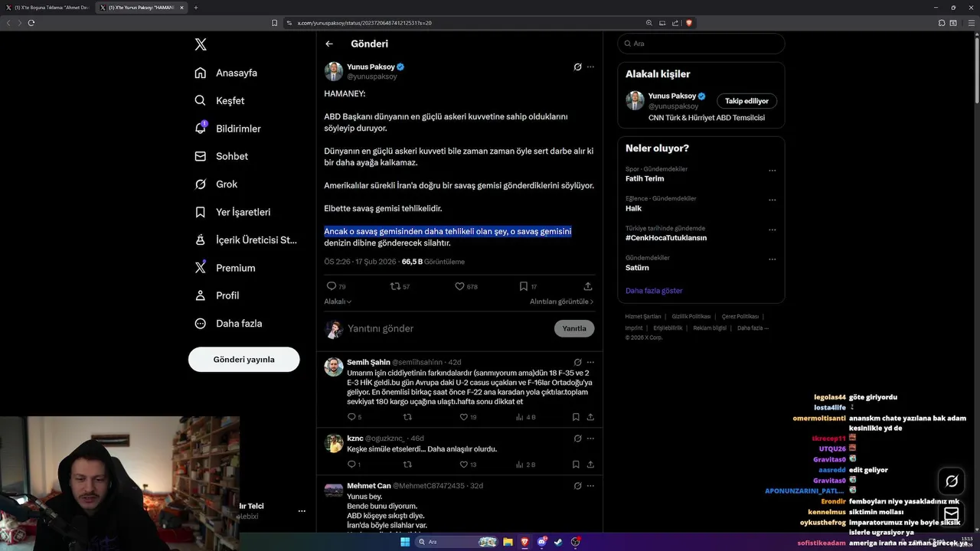Open more options for Halk trend
Viewport: 980px width, 551px height.
pyautogui.click(x=772, y=201)
